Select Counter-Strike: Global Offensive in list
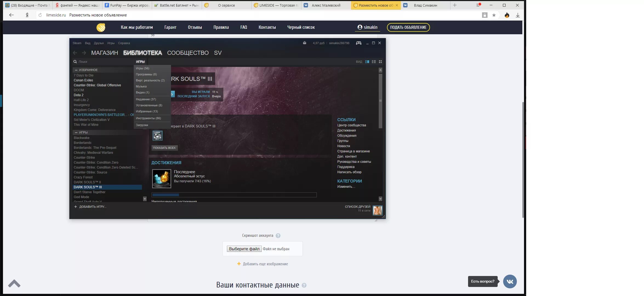The width and height of the screenshot is (644, 296). tap(97, 85)
